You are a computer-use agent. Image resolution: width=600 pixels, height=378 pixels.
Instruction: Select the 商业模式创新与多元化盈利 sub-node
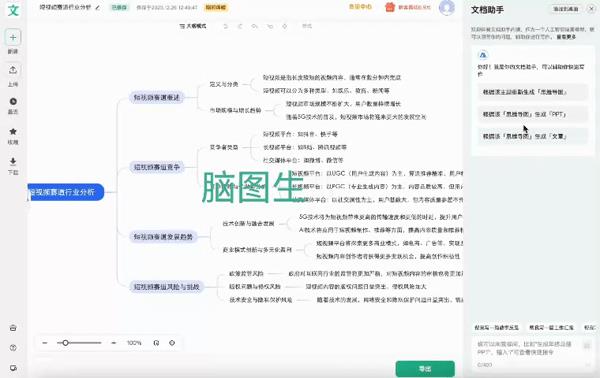[257, 250]
